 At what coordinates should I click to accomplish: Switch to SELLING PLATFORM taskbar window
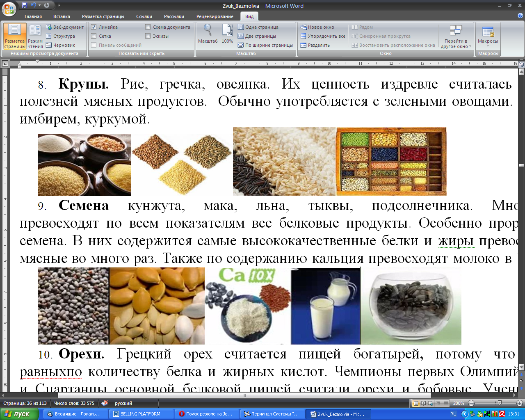click(x=141, y=414)
